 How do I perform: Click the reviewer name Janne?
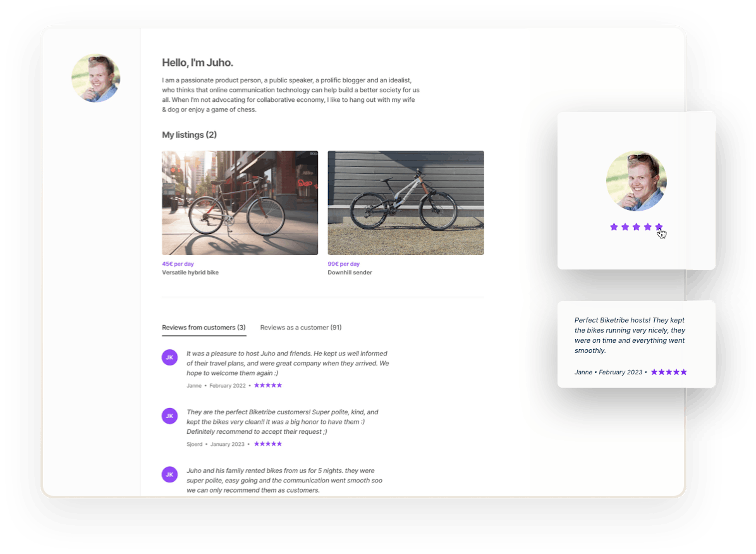tap(195, 386)
